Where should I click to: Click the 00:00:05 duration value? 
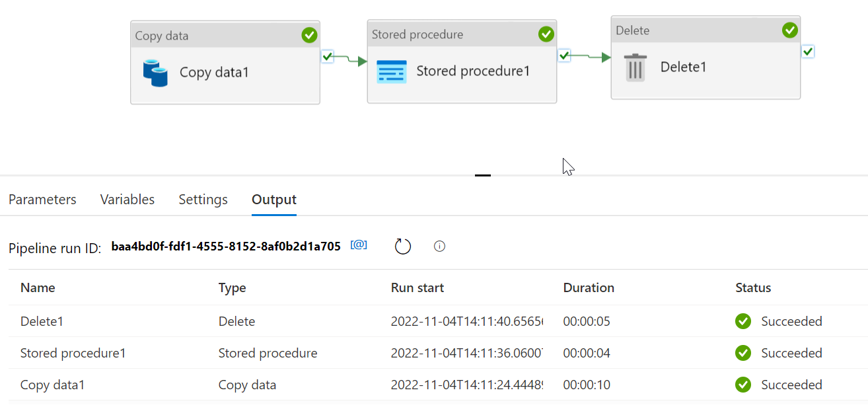click(x=587, y=321)
